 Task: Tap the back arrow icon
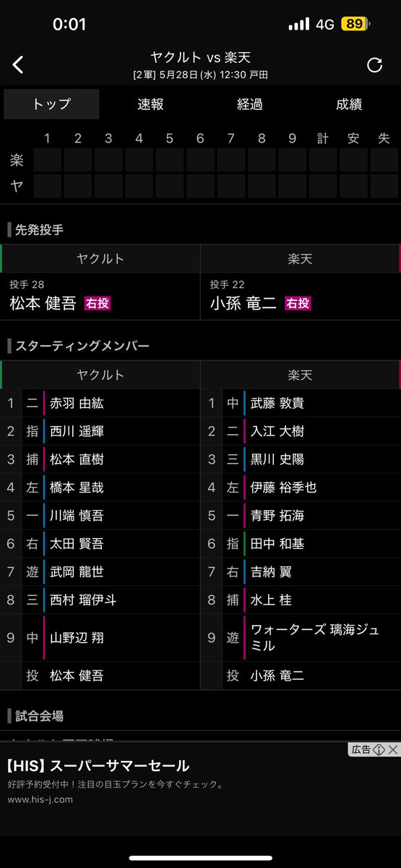tap(18, 65)
